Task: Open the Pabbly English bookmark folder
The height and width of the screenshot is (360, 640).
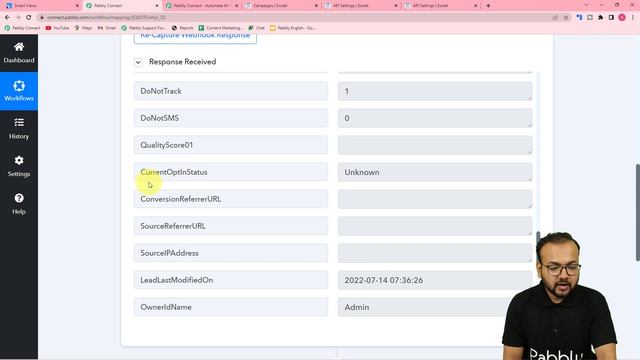Action: (292, 28)
